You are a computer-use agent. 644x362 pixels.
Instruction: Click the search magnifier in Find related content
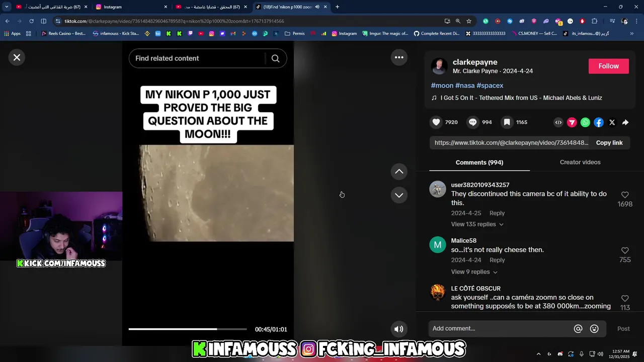coord(275,58)
